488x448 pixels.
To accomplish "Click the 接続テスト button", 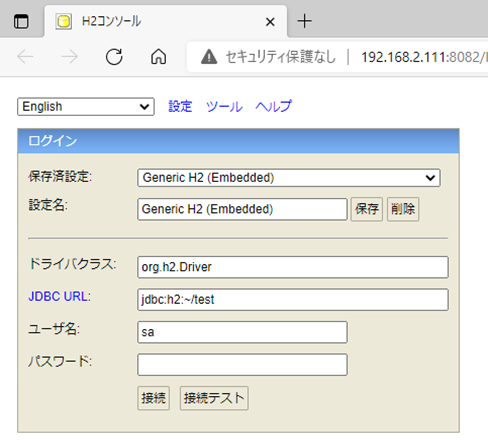I will click(214, 398).
